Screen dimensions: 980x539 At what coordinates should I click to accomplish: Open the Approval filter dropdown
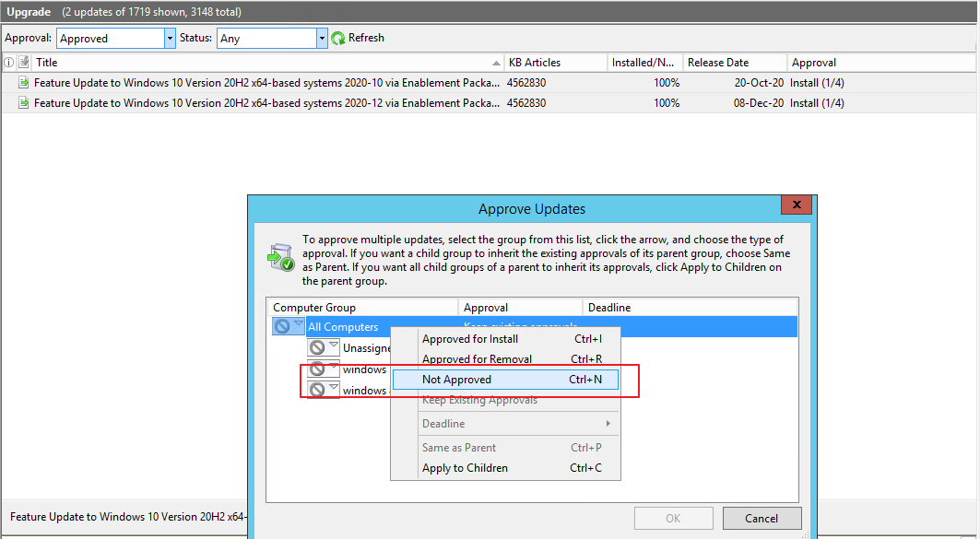(170, 38)
